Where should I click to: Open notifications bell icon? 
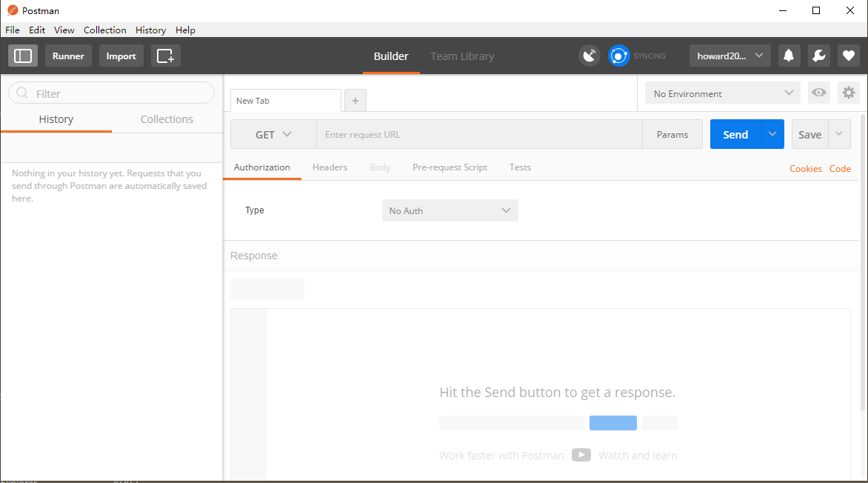pyautogui.click(x=789, y=56)
